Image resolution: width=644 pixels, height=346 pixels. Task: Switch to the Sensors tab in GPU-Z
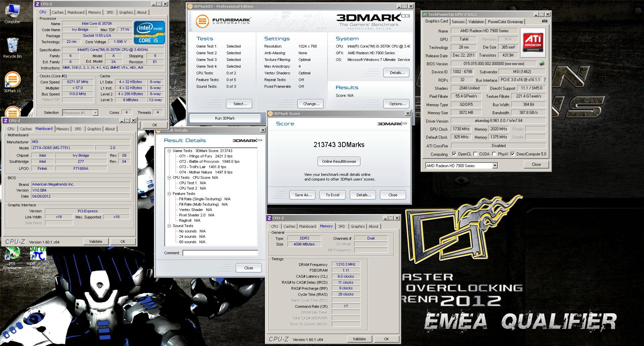tap(458, 22)
